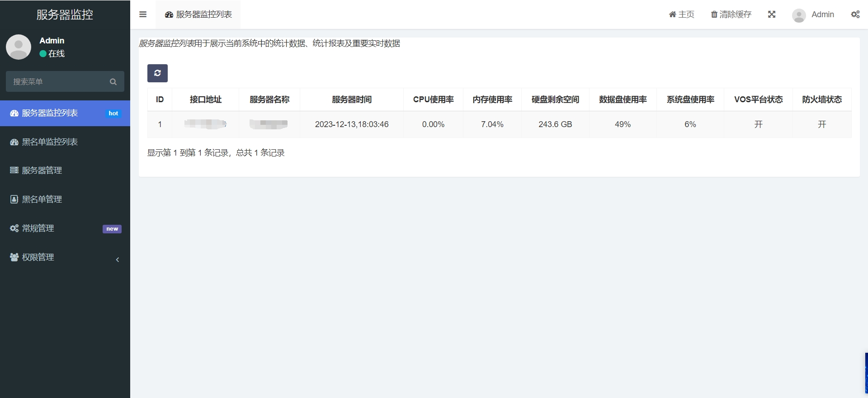Viewport: 868px width, 398px height.
Task: Enter fullscreen via the expand arrows icon
Action: (772, 14)
